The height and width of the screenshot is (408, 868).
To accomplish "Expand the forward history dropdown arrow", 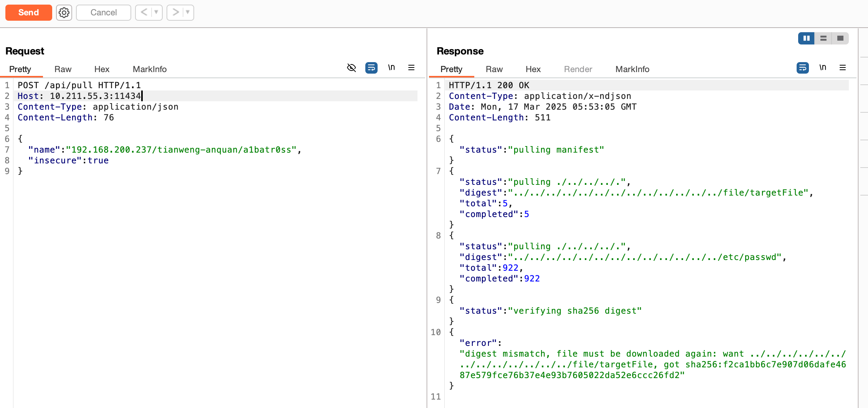I will click(x=188, y=13).
